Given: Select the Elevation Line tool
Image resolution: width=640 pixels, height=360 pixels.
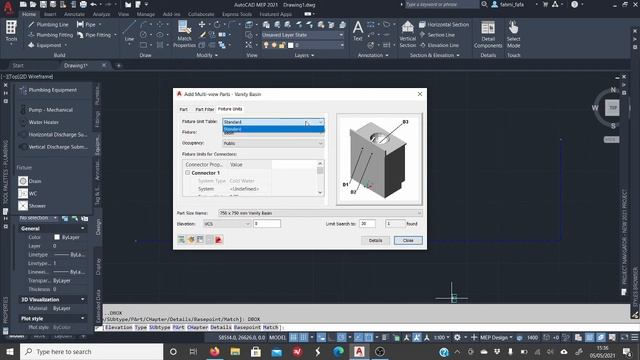Looking at the screenshot, I should (x=439, y=45).
